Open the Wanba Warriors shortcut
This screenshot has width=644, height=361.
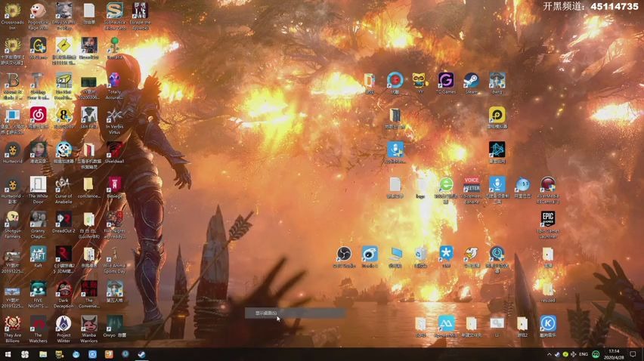pos(88,329)
